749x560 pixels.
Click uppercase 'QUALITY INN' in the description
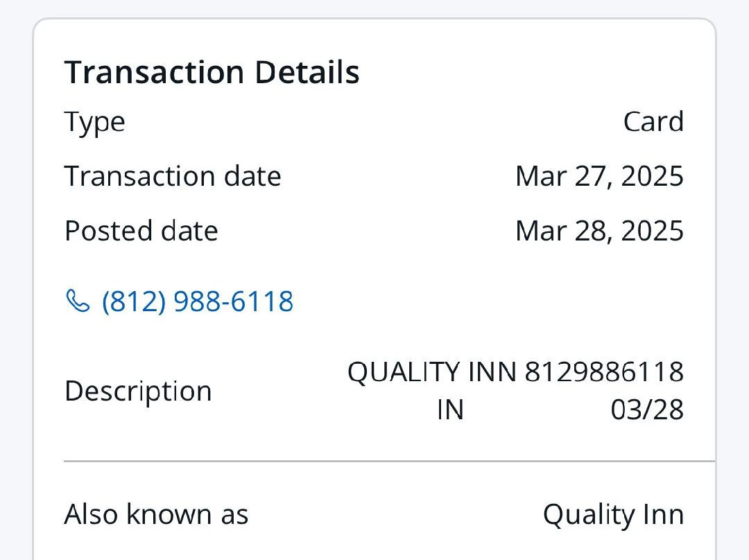pos(432,372)
